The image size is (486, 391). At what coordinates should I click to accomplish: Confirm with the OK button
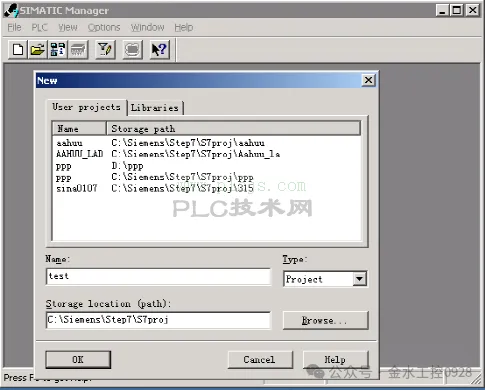pyautogui.click(x=78, y=359)
